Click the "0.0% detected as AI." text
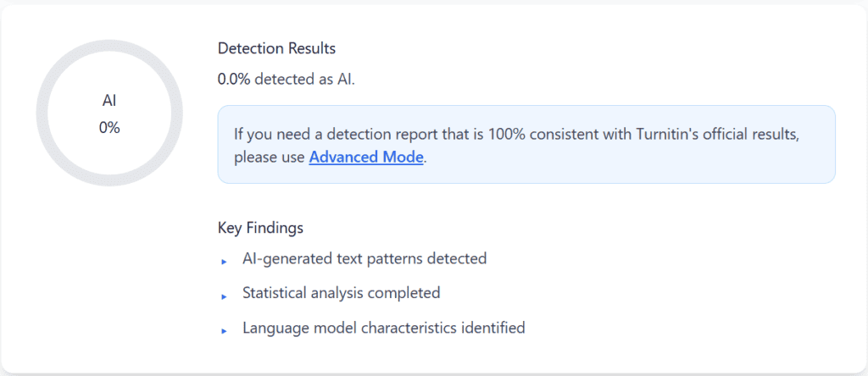868x376 pixels. 287,80
